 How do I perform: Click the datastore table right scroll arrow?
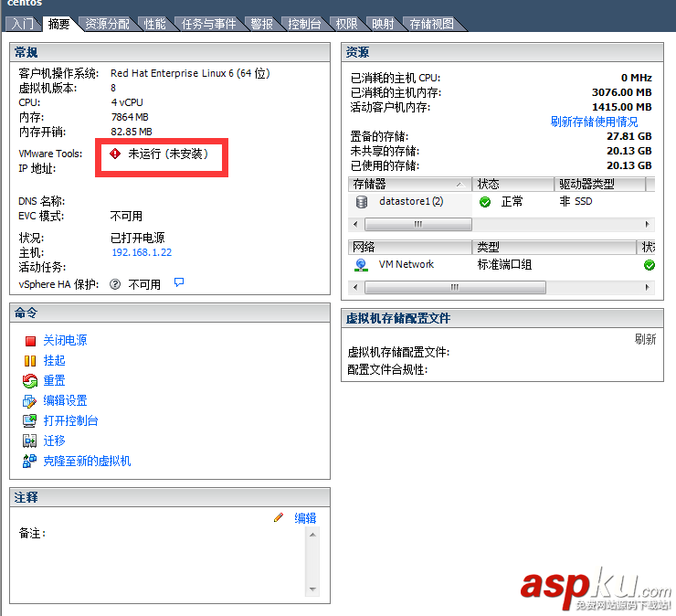pyautogui.click(x=647, y=224)
